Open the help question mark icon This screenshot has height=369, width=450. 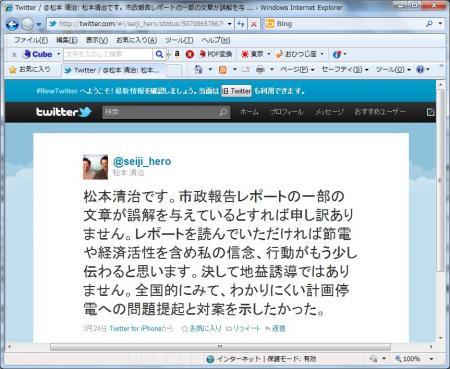click(420, 69)
